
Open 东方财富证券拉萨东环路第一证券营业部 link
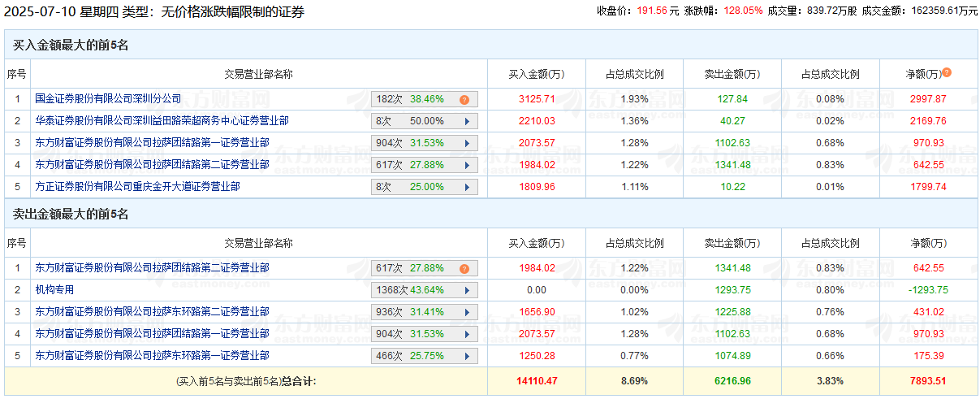tap(152, 355)
